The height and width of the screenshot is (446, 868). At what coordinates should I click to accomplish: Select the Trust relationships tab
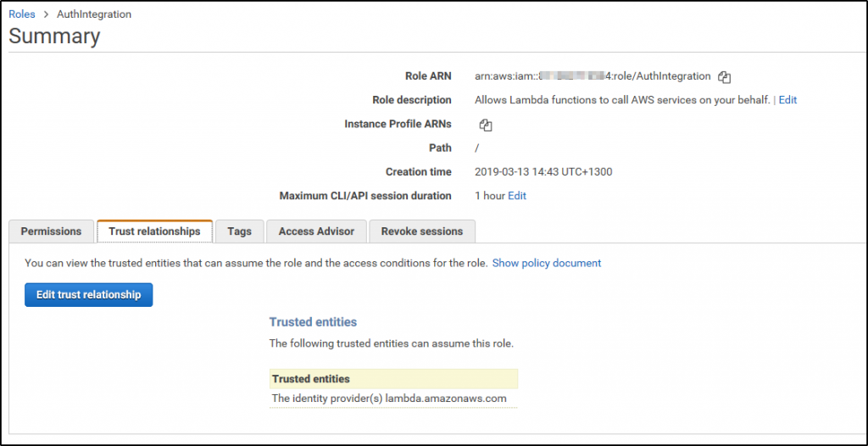(x=154, y=231)
